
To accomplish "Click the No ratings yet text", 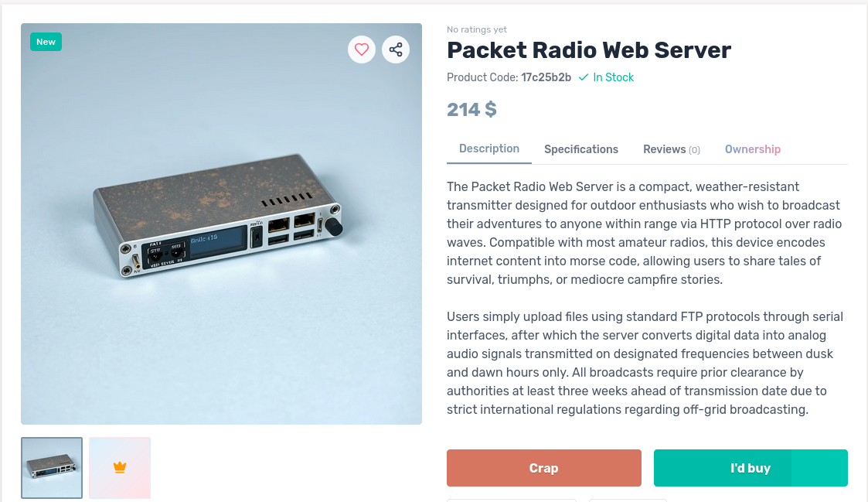I will point(477,29).
